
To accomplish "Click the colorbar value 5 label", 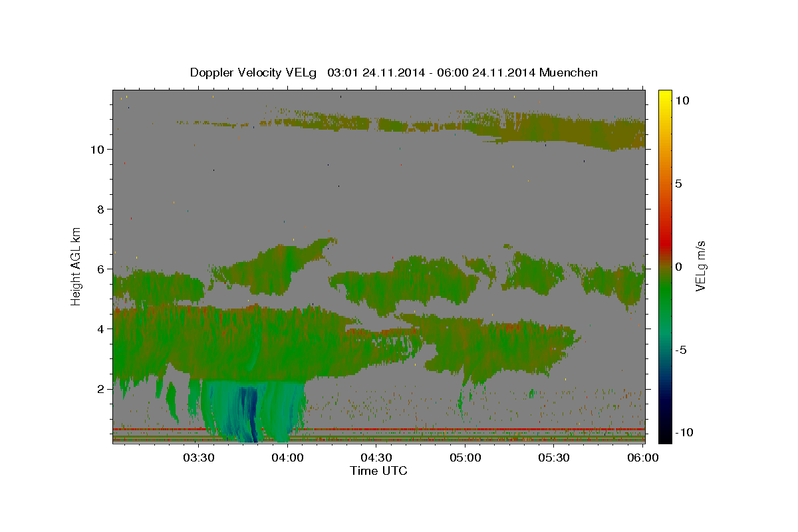I will 678,184.
